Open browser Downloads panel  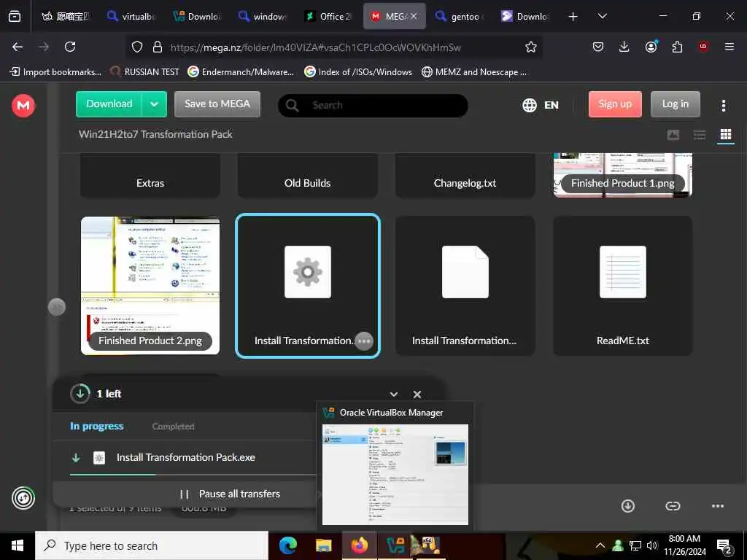click(x=624, y=47)
